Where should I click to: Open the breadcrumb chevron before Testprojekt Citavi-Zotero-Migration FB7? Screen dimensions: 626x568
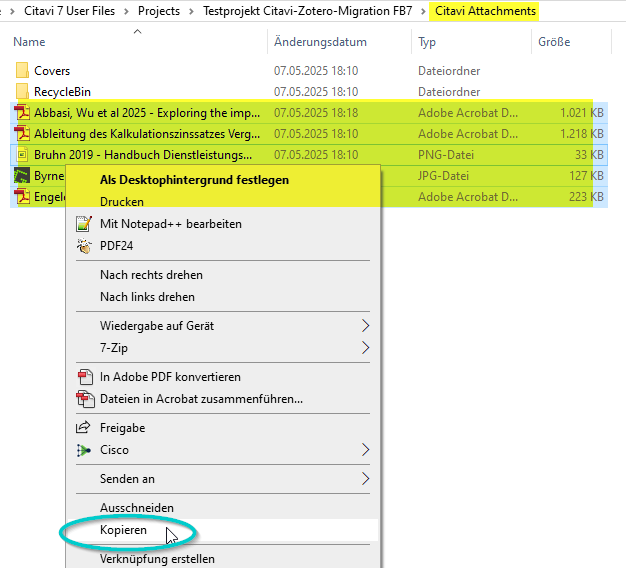[191, 11]
